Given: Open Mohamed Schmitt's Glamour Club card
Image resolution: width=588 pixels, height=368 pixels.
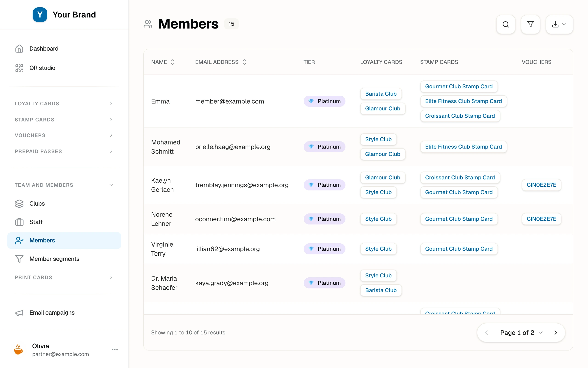Looking at the screenshot, I should pyautogui.click(x=383, y=154).
